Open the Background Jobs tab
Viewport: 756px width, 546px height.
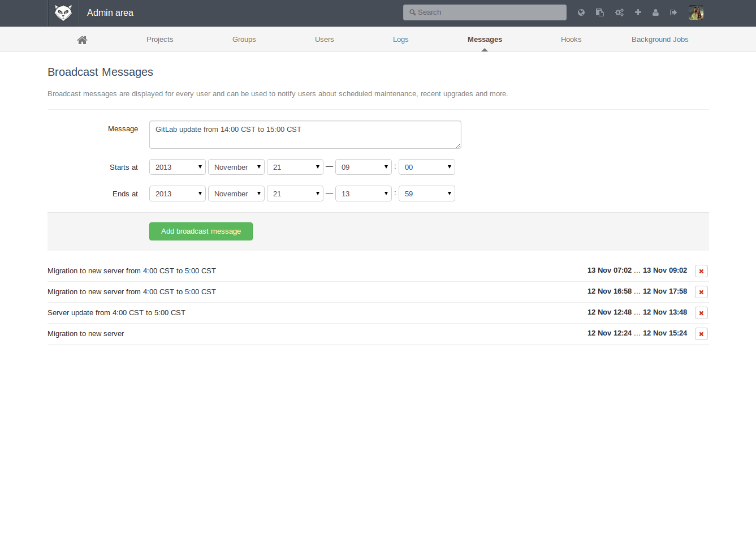[x=659, y=40]
